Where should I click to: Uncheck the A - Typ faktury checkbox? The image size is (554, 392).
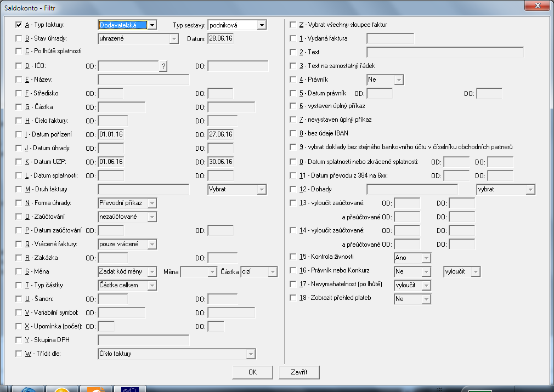[19, 25]
